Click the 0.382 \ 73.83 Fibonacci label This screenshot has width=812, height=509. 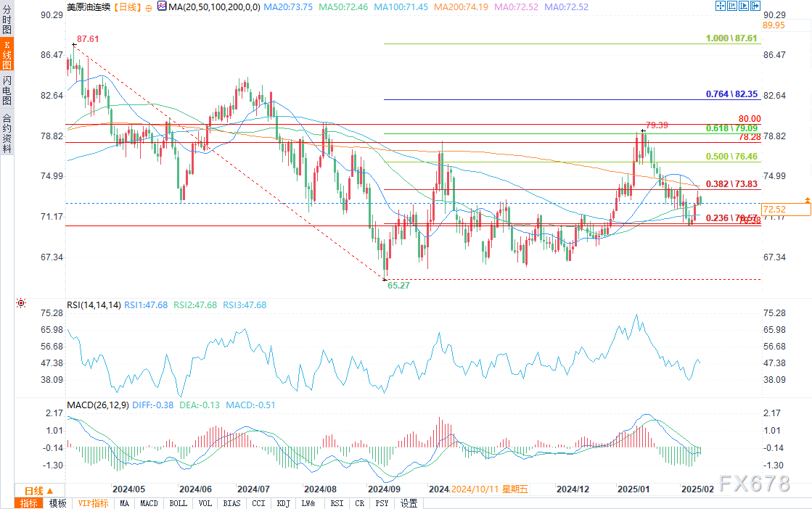pyautogui.click(x=731, y=183)
